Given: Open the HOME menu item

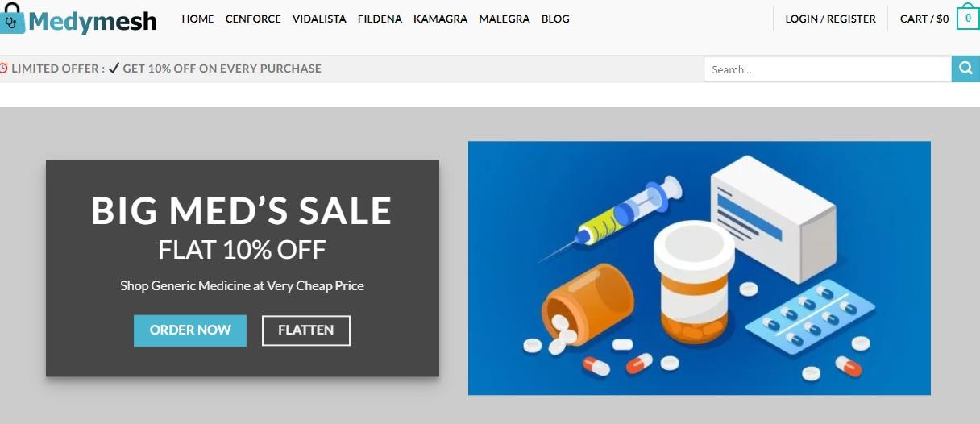Looking at the screenshot, I should tap(197, 19).
